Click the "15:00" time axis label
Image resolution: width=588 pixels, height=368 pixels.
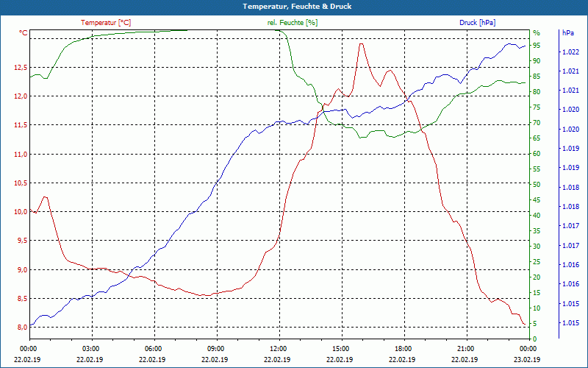[342, 349]
